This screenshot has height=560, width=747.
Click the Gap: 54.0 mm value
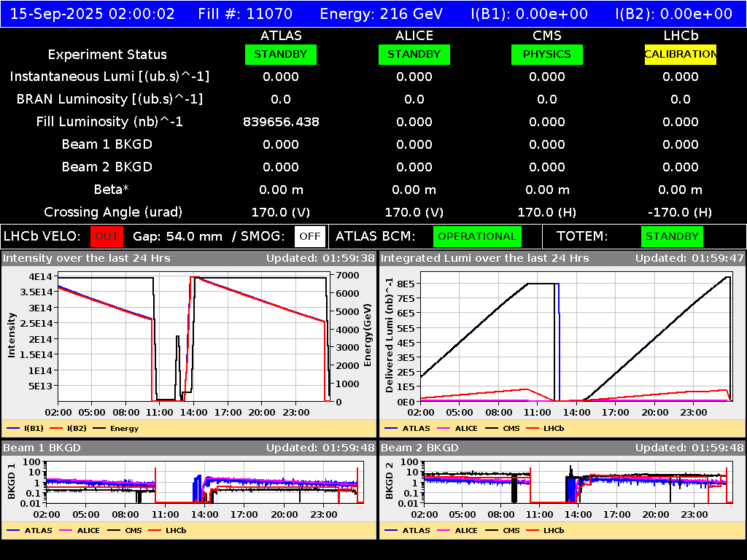178,237
